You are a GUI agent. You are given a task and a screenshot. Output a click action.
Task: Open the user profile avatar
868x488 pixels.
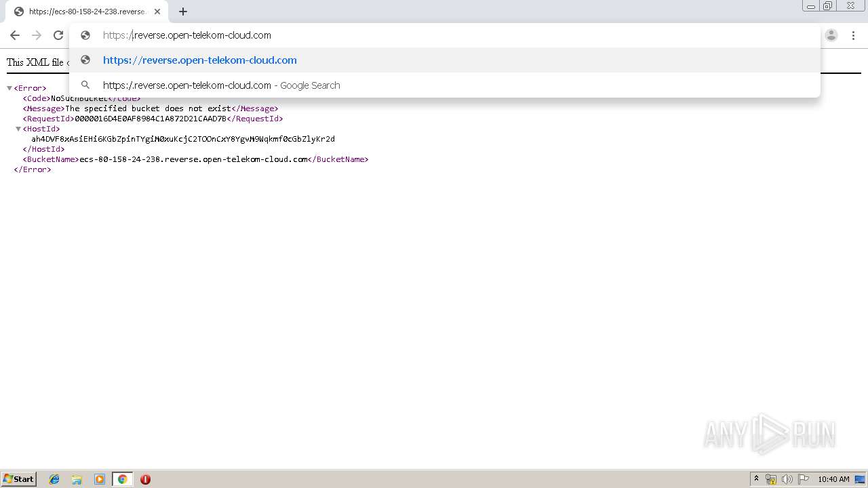pyautogui.click(x=831, y=35)
